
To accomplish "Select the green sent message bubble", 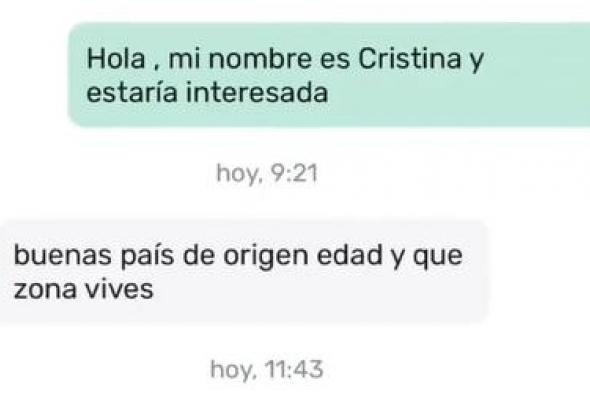I will tap(329, 75).
